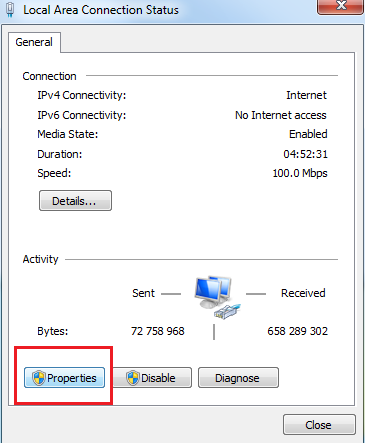Run Diagnose on this connection
Viewport: 365px width, 443px height.
tap(238, 378)
